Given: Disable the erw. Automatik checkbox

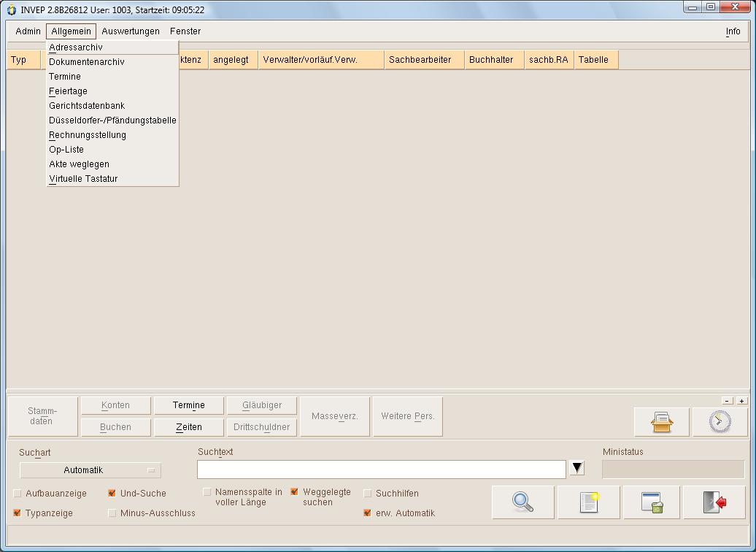Looking at the screenshot, I should [x=367, y=513].
